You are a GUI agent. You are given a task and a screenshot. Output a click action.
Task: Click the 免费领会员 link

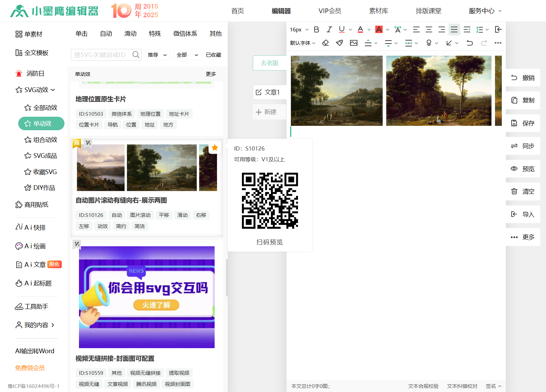click(30, 368)
